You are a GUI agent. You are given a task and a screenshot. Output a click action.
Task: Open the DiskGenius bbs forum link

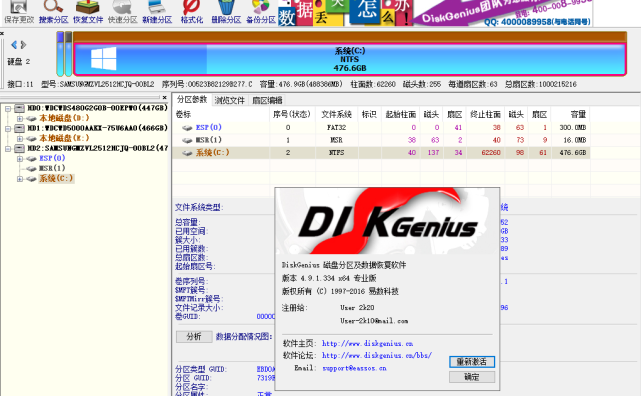pos(377,355)
